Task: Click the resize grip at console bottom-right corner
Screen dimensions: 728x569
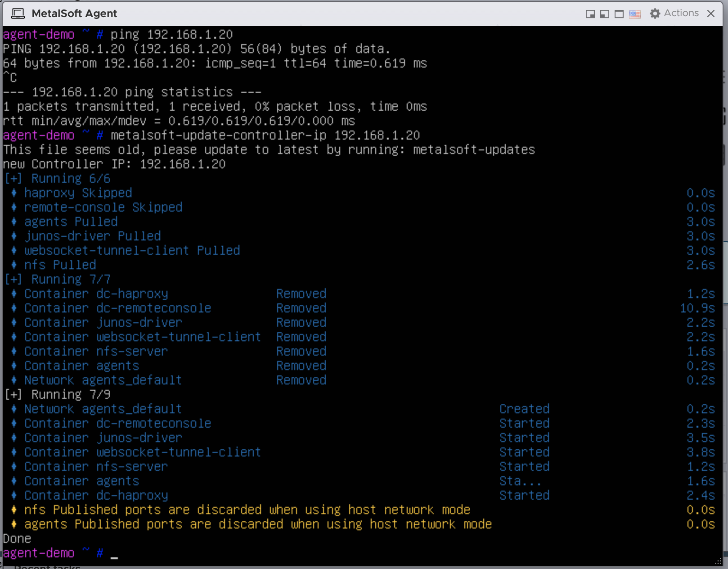Action: pyautogui.click(x=718, y=561)
